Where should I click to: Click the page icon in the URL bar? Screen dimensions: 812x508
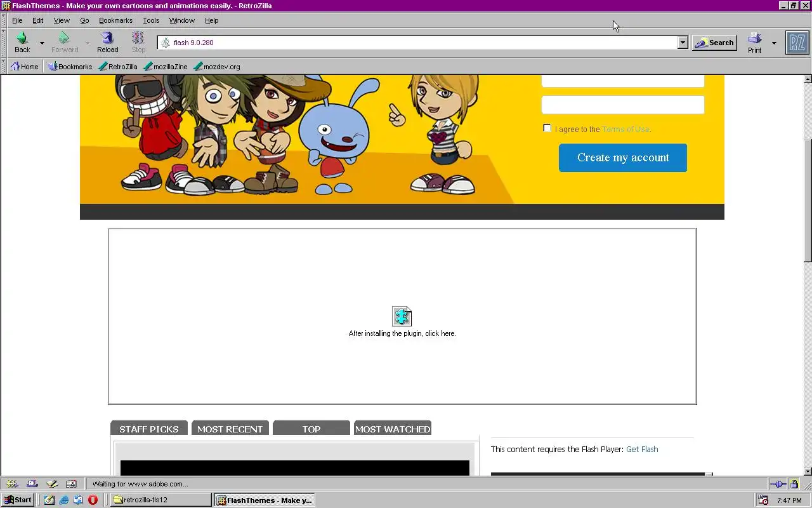(166, 43)
